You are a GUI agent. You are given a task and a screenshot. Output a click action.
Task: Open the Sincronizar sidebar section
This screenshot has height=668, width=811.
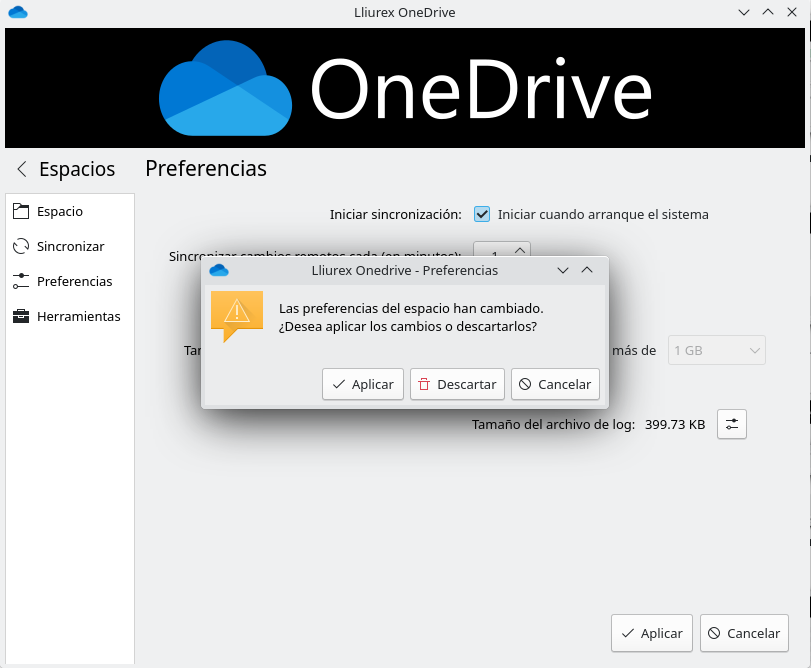tap(70, 247)
